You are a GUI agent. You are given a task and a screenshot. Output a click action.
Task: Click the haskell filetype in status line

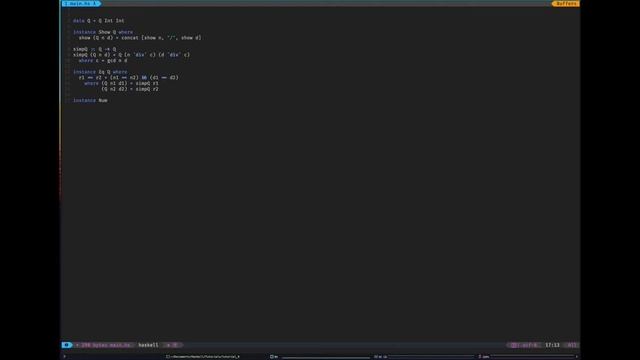pos(148,345)
